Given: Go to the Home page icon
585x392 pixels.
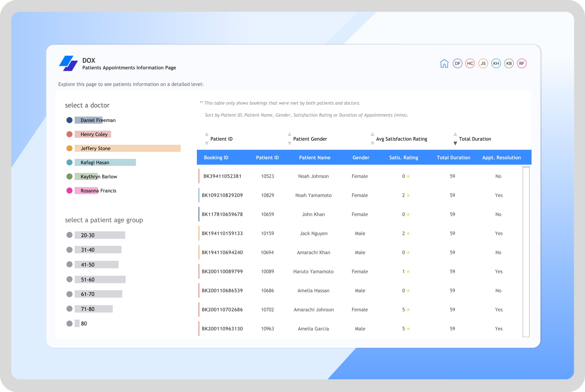Looking at the screenshot, I should click(x=444, y=63).
